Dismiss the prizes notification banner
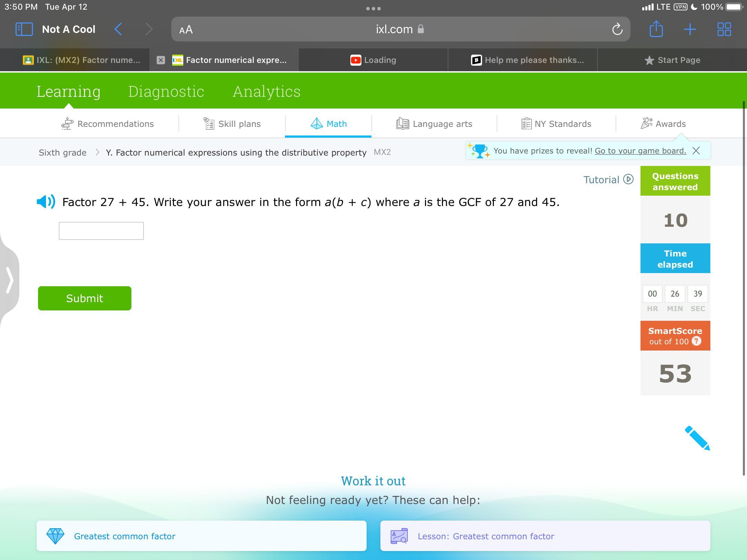The width and height of the screenshot is (747, 560). pos(696,151)
